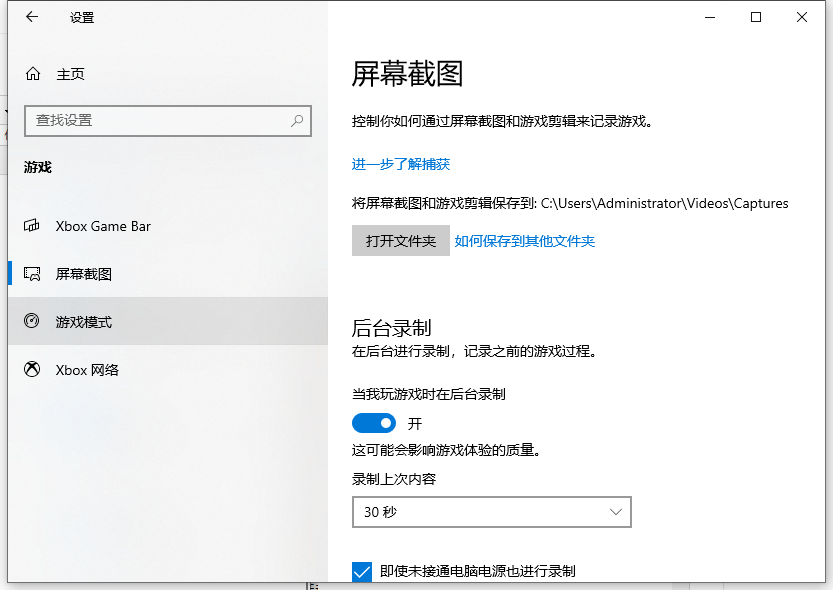Click the camera icon beside 屏幕截图

31,274
